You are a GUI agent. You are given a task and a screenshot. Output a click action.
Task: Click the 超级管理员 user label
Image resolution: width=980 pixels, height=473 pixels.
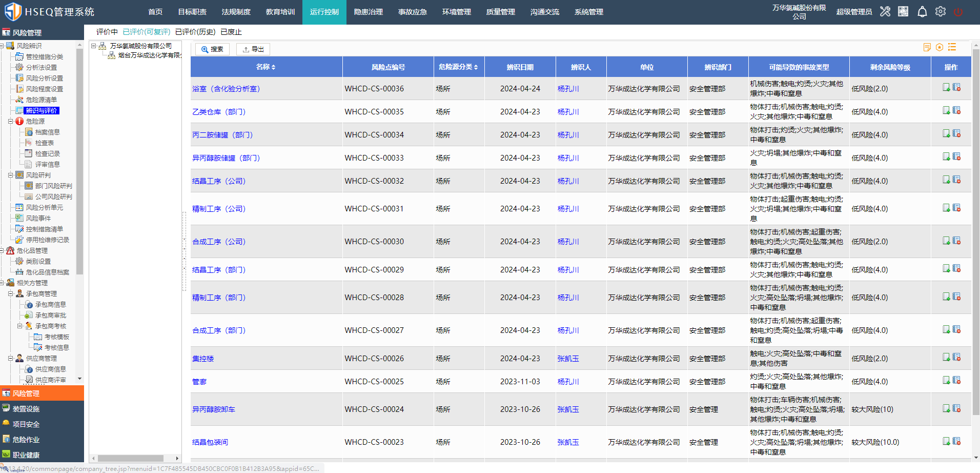point(854,12)
